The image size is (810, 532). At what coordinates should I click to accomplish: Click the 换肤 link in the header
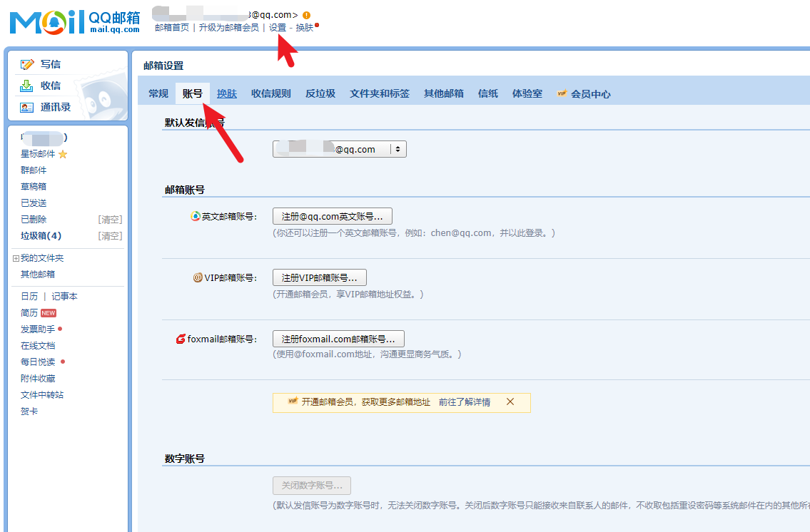tap(304, 27)
